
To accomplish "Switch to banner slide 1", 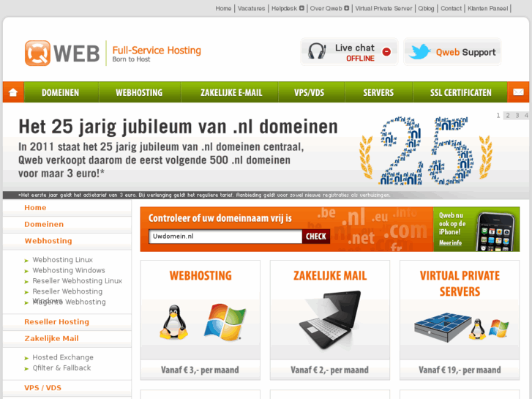I will (x=498, y=116).
